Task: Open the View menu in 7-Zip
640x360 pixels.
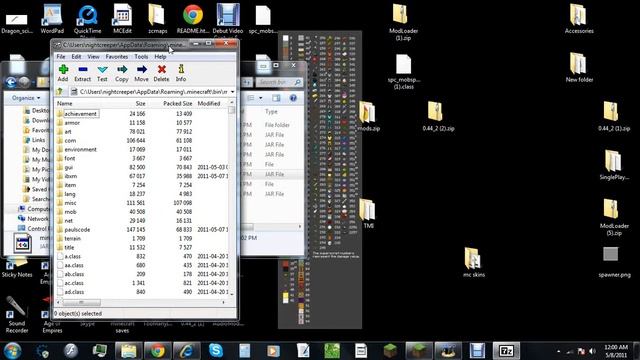Action: tap(93, 57)
